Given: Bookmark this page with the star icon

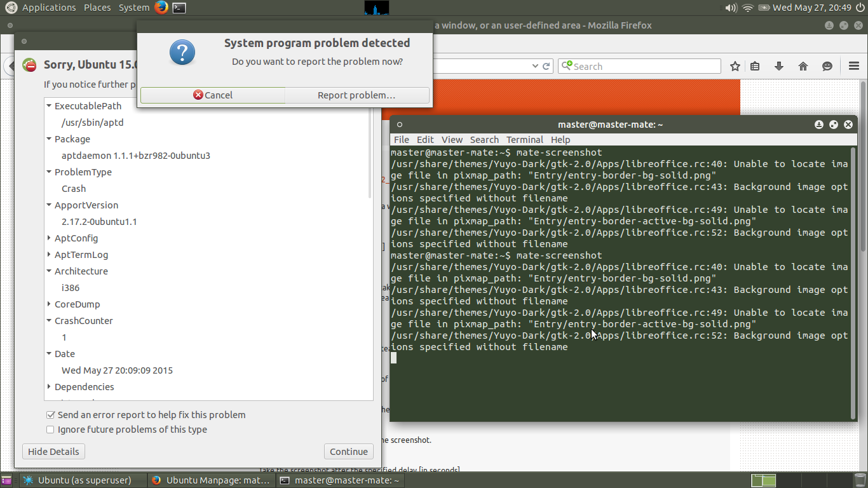Looking at the screenshot, I should click(735, 66).
